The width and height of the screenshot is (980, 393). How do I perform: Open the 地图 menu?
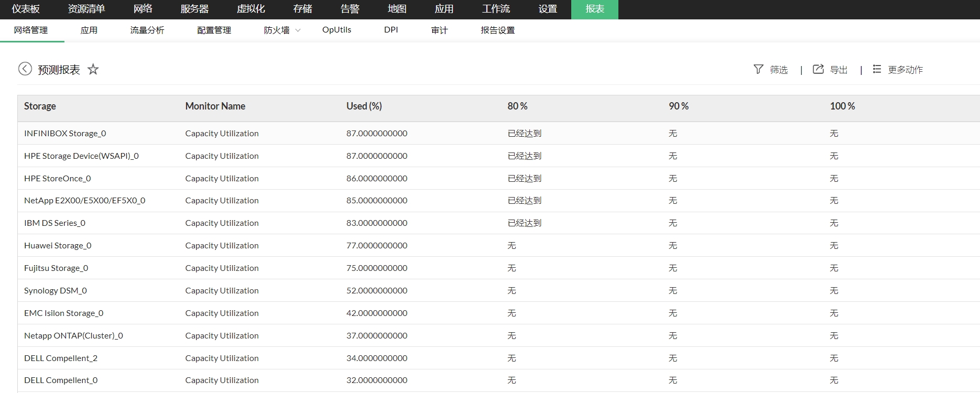[397, 9]
